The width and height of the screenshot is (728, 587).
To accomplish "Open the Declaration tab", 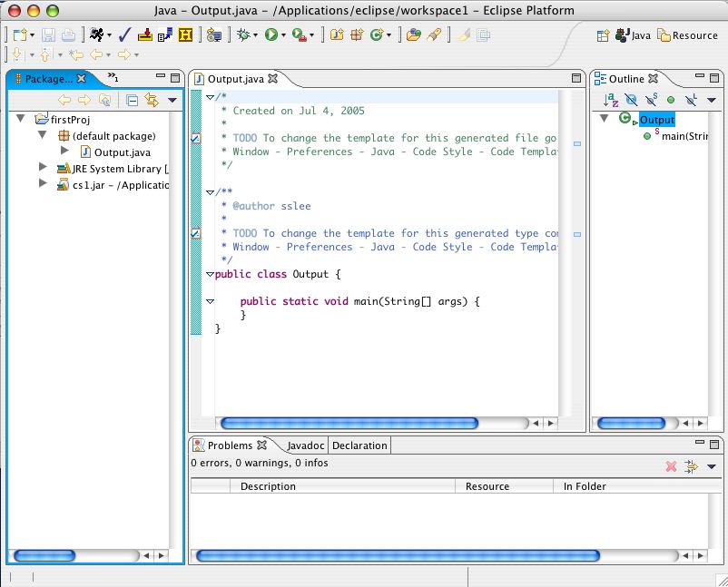I will (359, 445).
